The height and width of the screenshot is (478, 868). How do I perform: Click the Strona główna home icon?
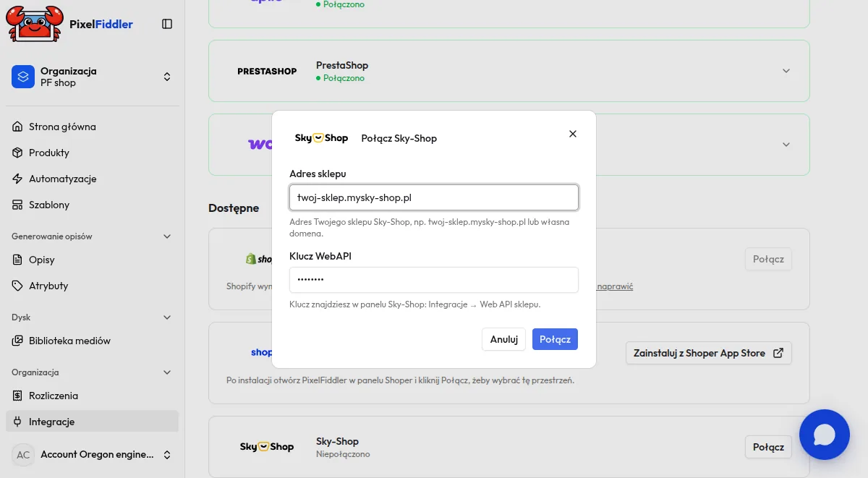(x=17, y=127)
